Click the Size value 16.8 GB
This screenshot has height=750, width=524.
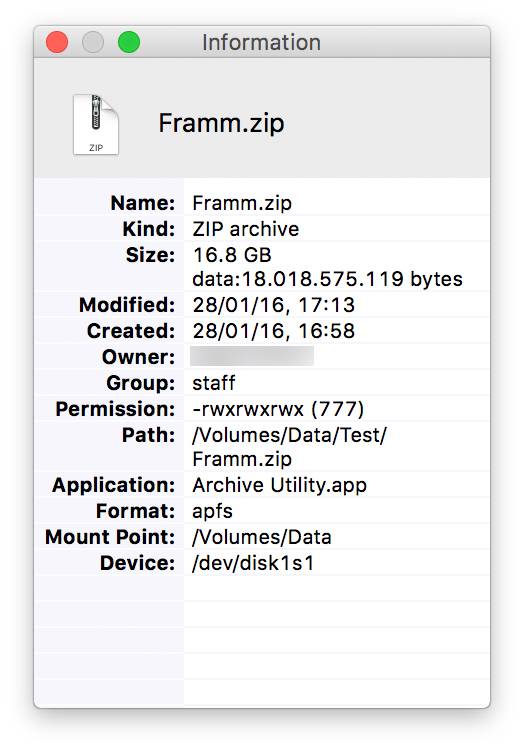pos(232,255)
